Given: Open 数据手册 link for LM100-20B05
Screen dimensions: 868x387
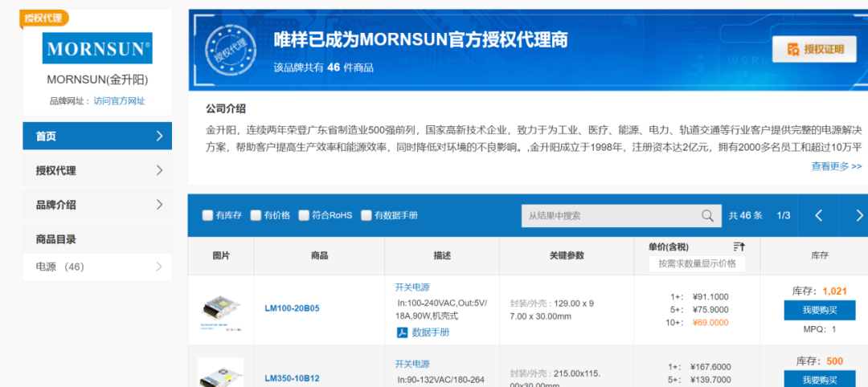Looking at the screenshot, I should click(x=431, y=332).
